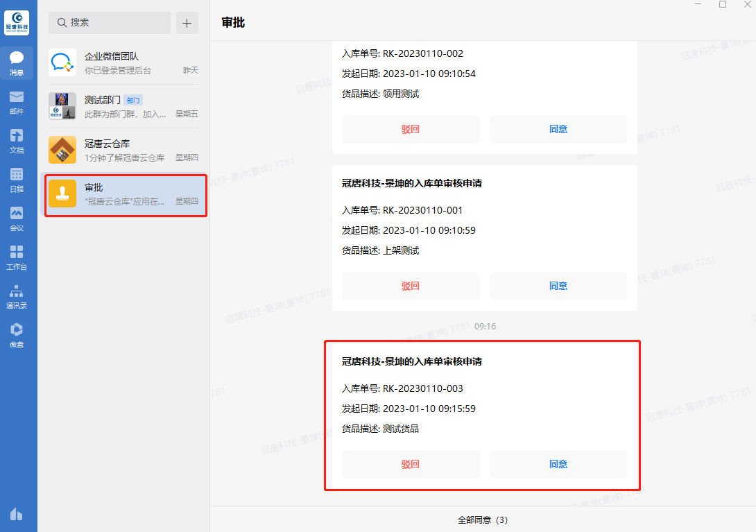The height and width of the screenshot is (532, 756).
Task: Click the bottom-left sidebar icon below 微盘
Action: click(x=17, y=514)
